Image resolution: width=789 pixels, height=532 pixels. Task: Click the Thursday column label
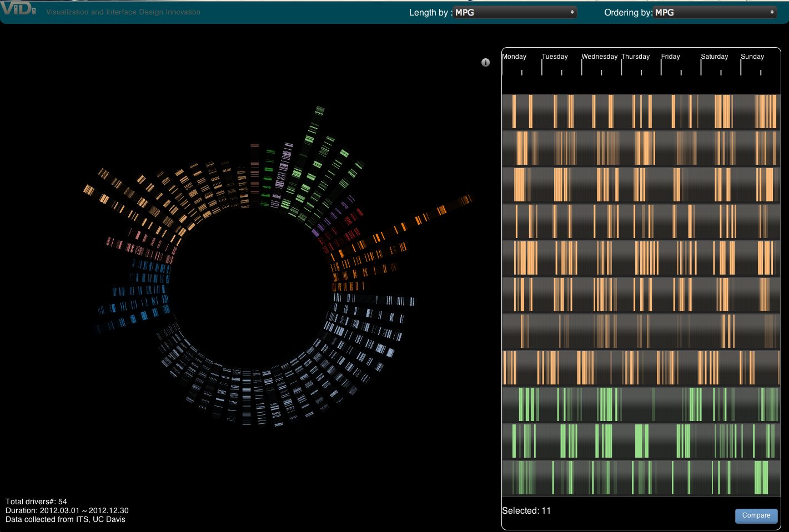click(636, 57)
